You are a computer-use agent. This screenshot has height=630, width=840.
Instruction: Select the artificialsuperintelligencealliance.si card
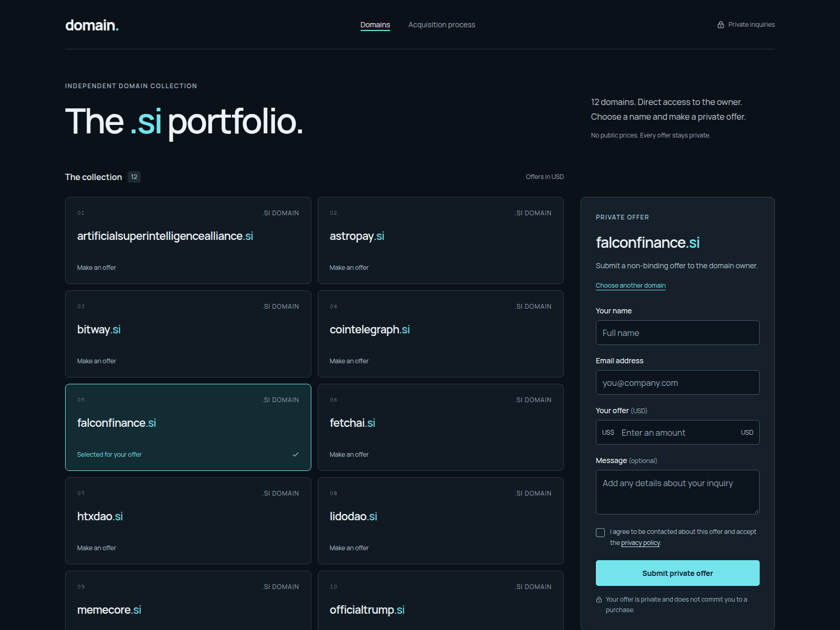click(x=188, y=240)
